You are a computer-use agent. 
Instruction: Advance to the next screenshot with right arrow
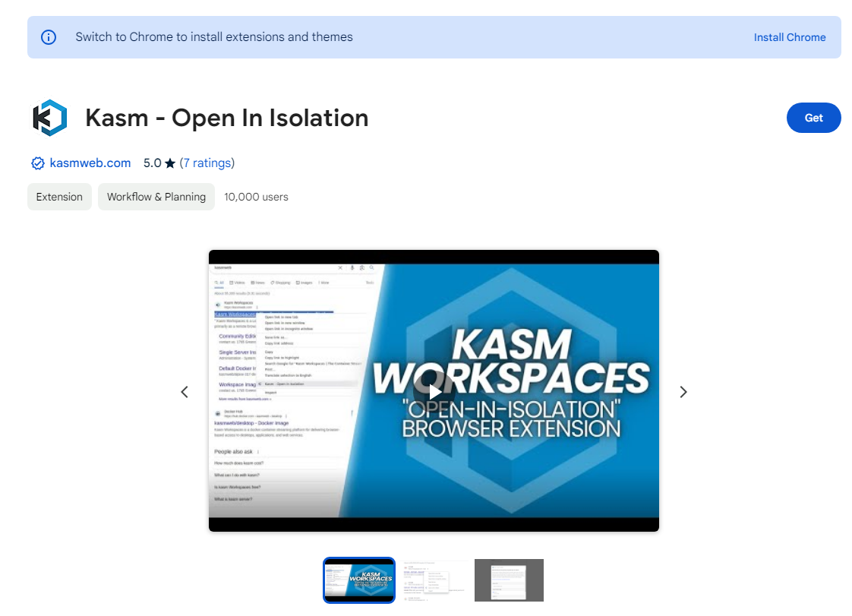point(683,392)
